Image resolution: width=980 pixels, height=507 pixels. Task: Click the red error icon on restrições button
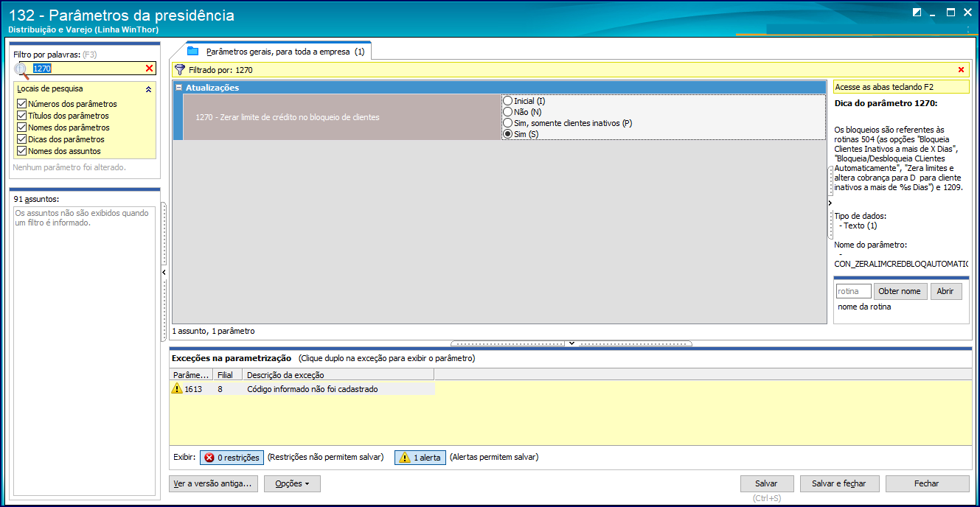(209, 458)
